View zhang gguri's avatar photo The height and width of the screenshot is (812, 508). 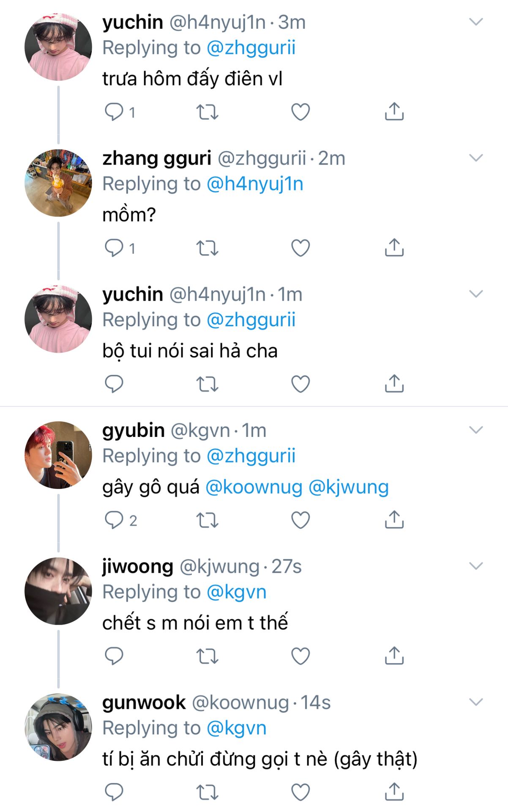(x=58, y=183)
